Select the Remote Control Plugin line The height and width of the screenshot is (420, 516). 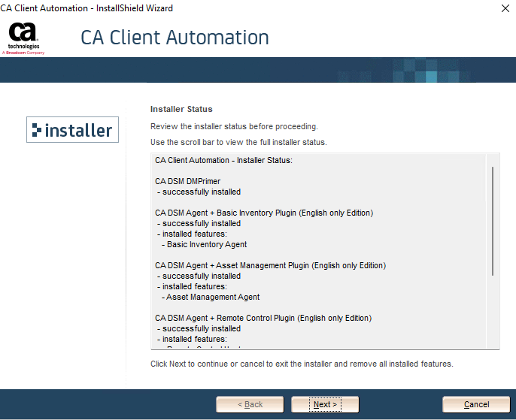click(x=263, y=318)
